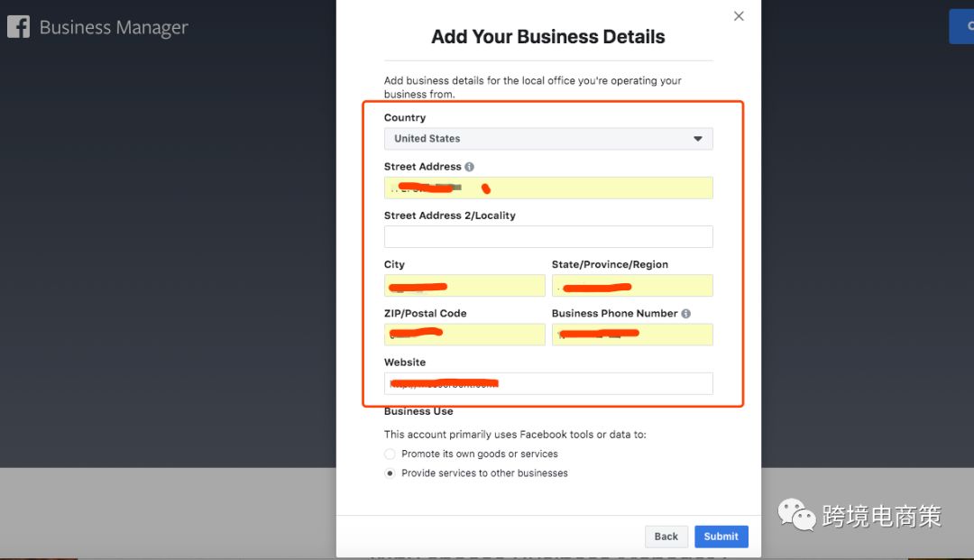974x560 pixels.
Task: Click the Back button
Action: [666, 536]
